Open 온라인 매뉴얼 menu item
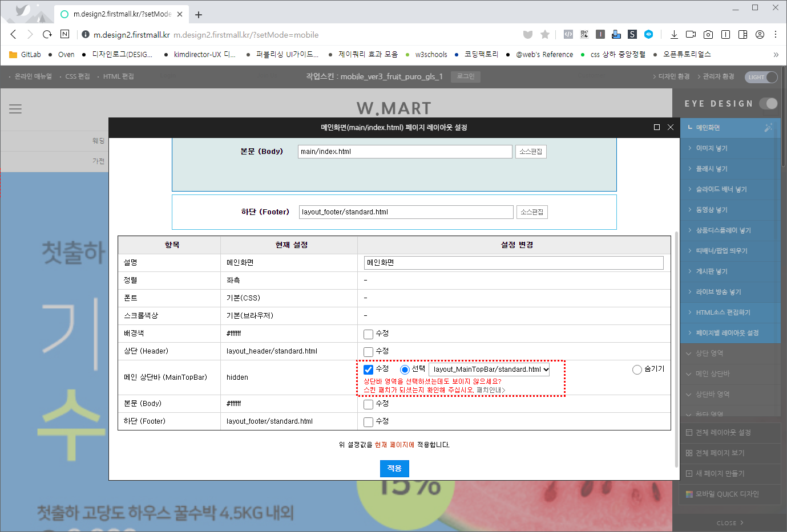The width and height of the screenshot is (787, 532). click(33, 76)
